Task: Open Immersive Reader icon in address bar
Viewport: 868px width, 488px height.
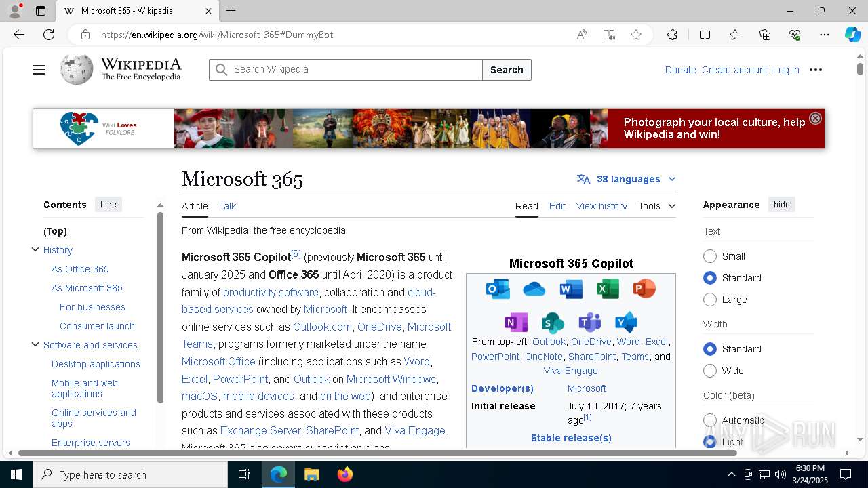Action: point(609,35)
